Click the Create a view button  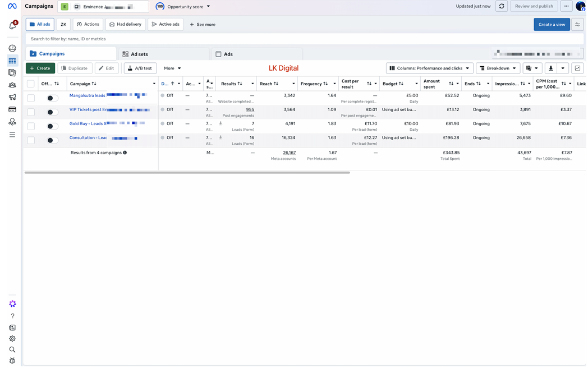click(x=552, y=25)
